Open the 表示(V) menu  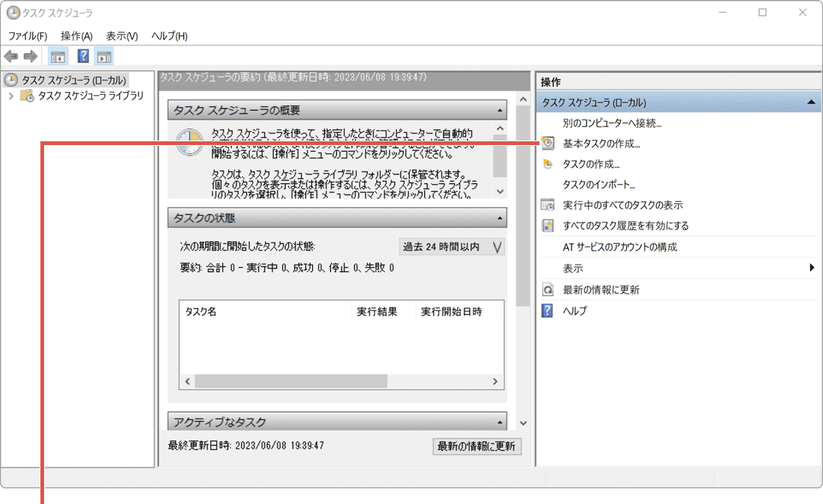click(120, 35)
